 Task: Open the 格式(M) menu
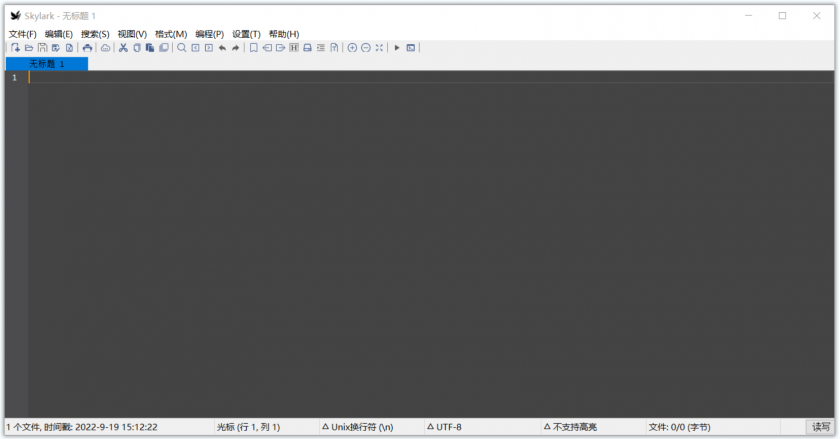[x=171, y=34]
